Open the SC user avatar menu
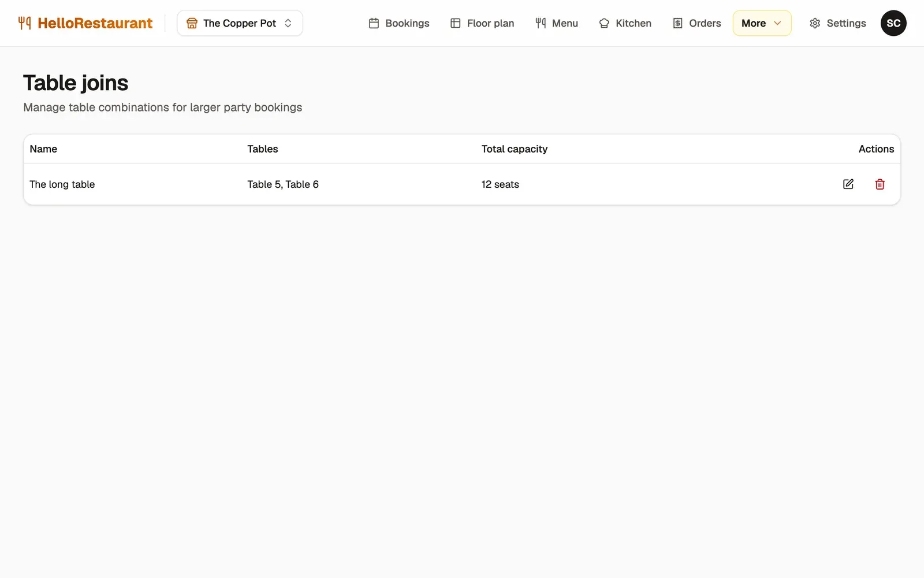 893,23
